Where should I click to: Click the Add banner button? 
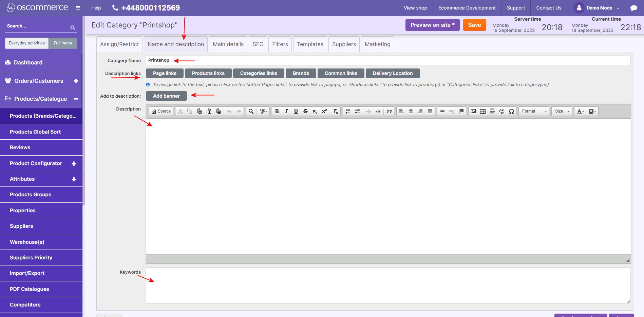click(x=166, y=96)
